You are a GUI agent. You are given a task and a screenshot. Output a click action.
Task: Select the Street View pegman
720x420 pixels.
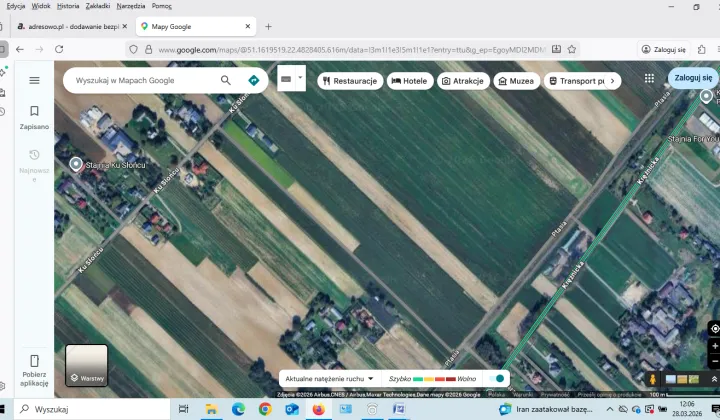point(653,380)
